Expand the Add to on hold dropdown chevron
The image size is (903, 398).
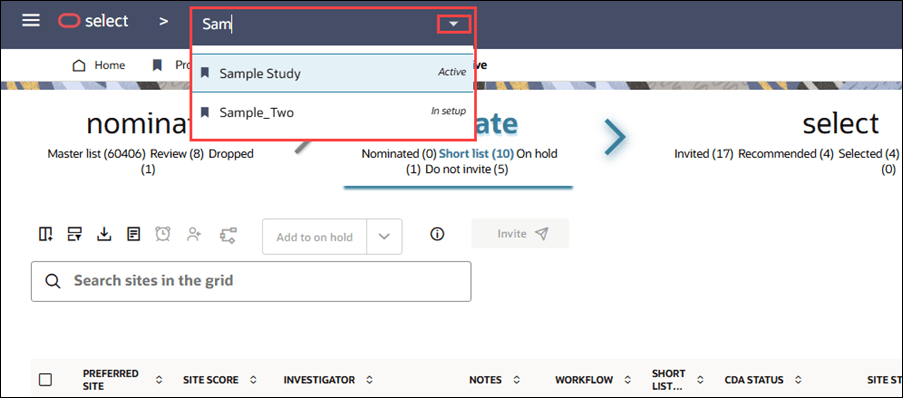point(384,237)
